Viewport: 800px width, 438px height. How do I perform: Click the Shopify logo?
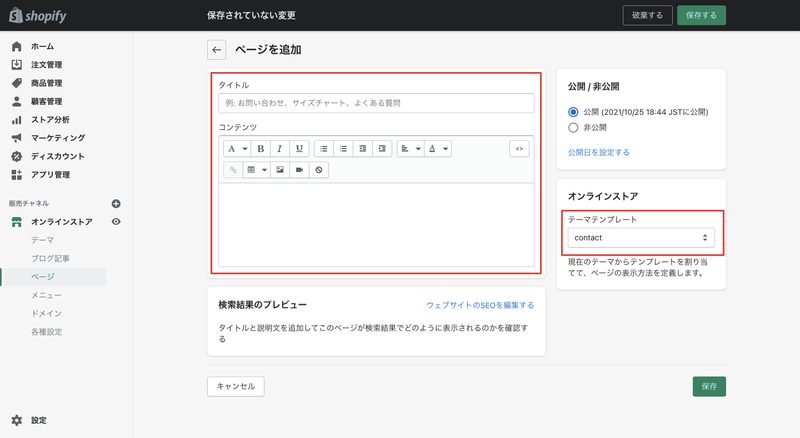[38, 15]
